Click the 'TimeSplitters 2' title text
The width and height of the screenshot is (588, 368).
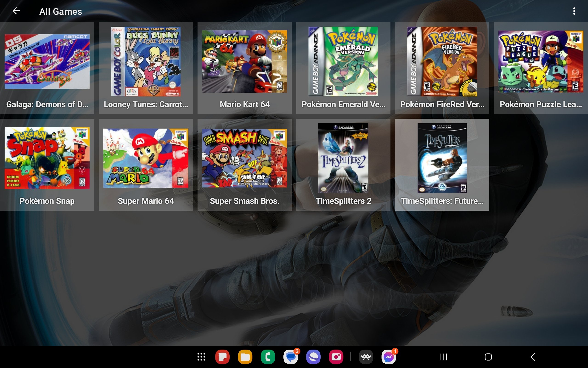point(343,201)
